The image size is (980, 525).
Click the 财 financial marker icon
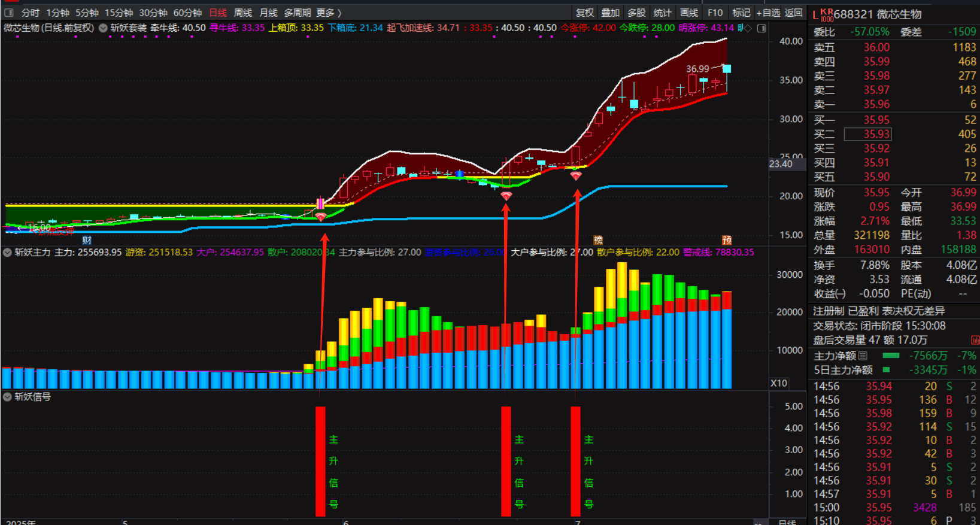(x=87, y=240)
